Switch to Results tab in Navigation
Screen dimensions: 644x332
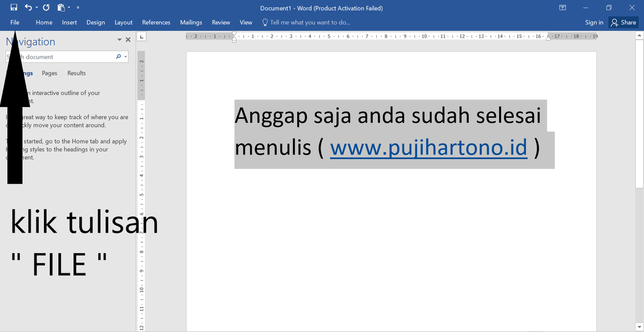76,73
